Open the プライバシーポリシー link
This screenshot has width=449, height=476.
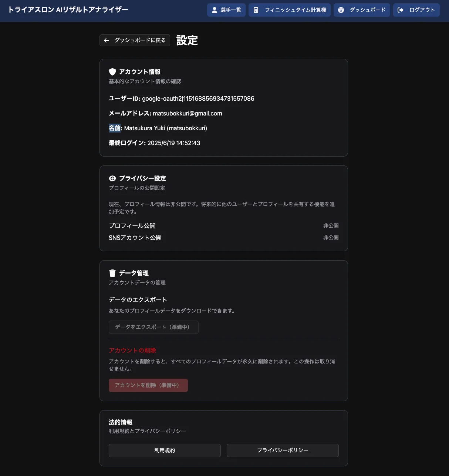pos(283,450)
